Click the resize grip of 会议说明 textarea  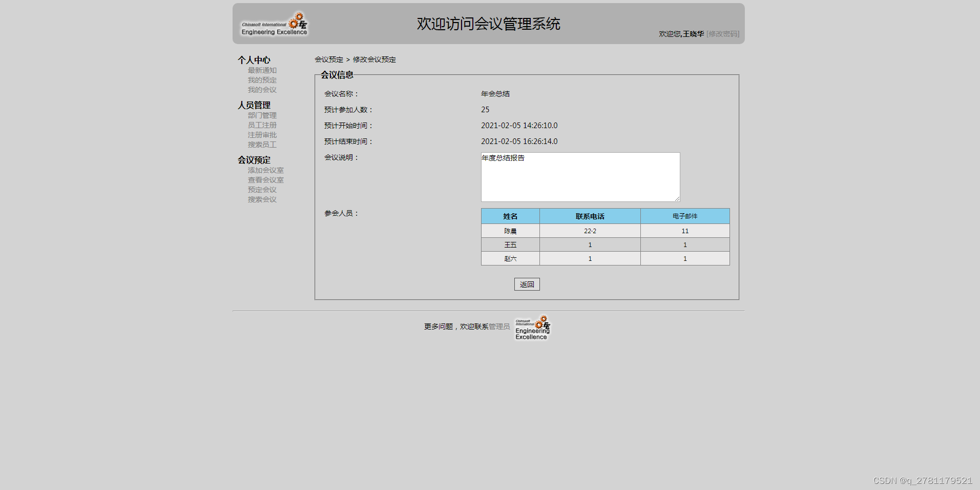point(677,198)
